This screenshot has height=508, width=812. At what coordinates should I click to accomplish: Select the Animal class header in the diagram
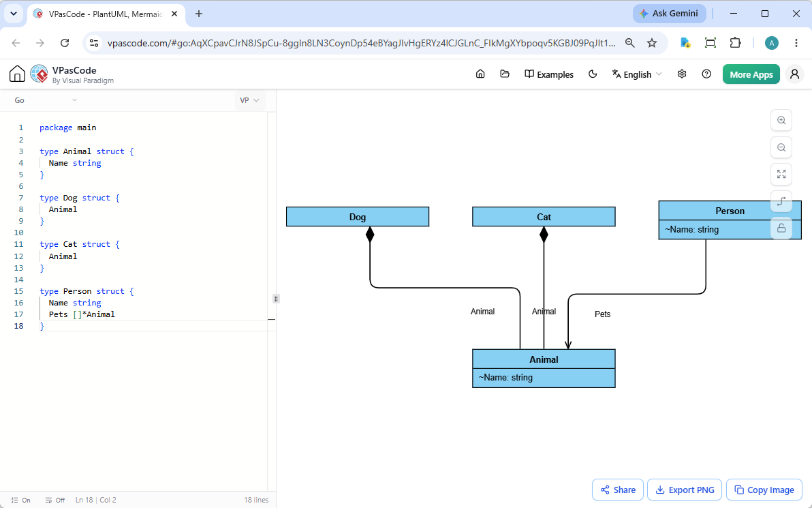click(x=544, y=359)
